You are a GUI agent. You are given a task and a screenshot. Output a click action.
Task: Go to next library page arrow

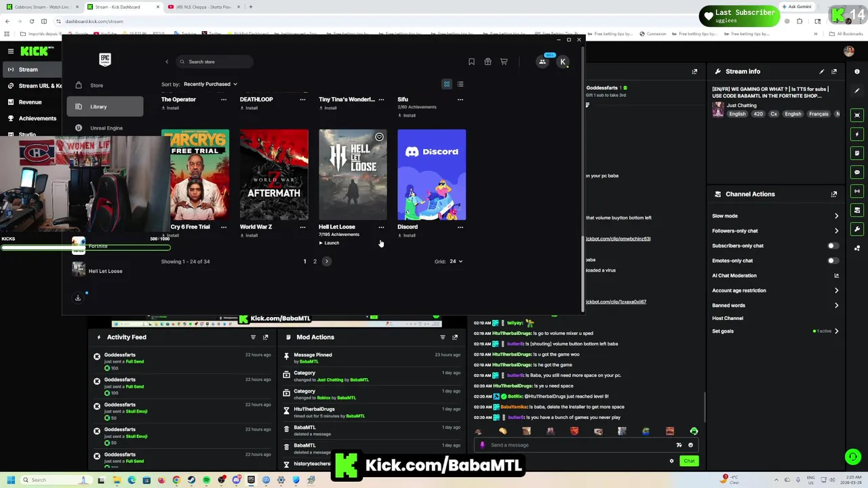point(326,262)
